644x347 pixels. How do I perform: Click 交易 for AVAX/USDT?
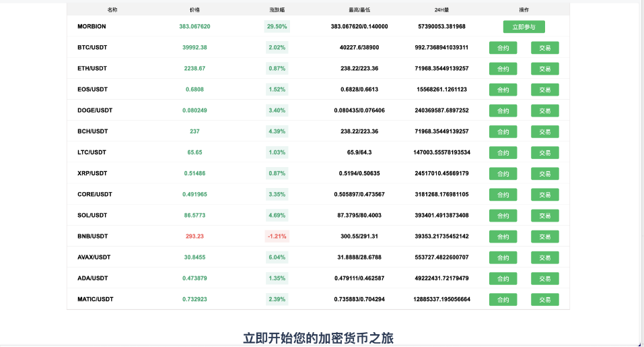click(544, 257)
